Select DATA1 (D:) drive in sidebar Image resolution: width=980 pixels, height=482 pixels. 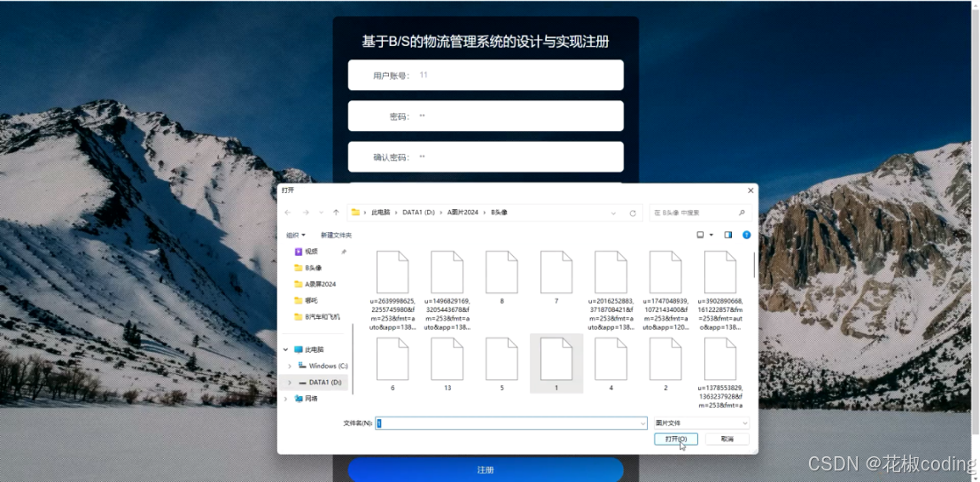click(x=324, y=382)
